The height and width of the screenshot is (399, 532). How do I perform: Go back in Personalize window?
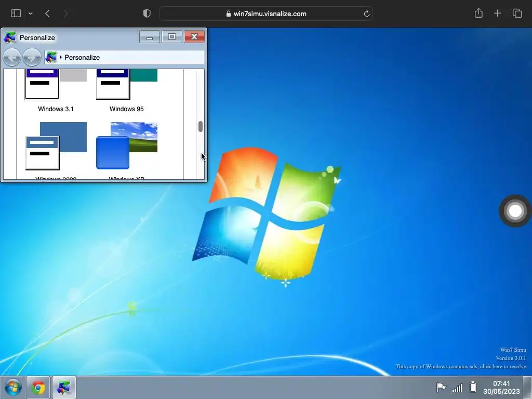click(12, 57)
